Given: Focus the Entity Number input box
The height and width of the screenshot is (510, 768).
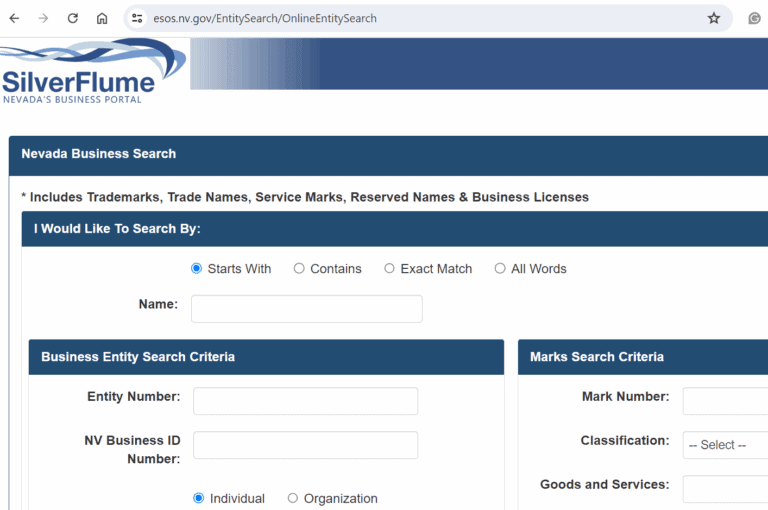Looking at the screenshot, I should point(305,401).
